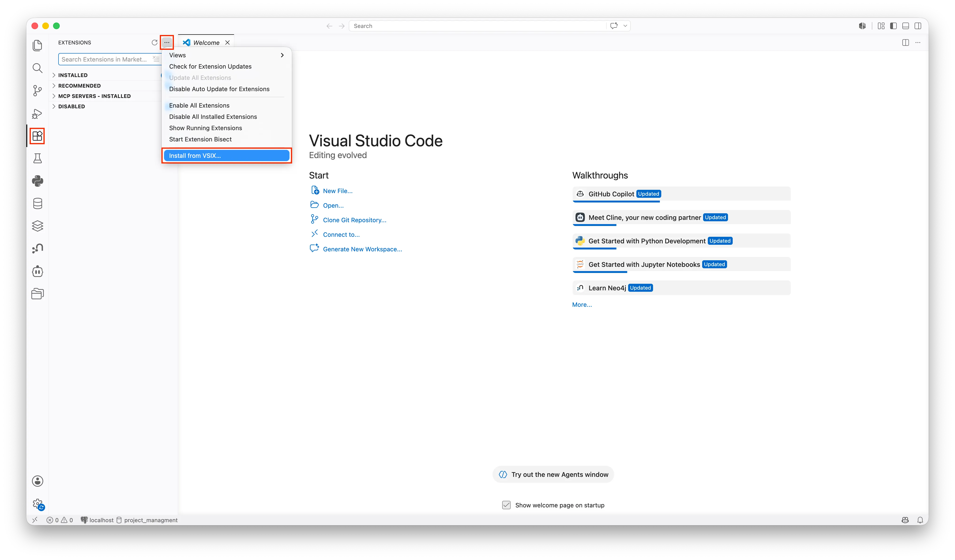The image size is (955, 560).
Task: Open remote window indicator in status bar
Action: point(35,520)
